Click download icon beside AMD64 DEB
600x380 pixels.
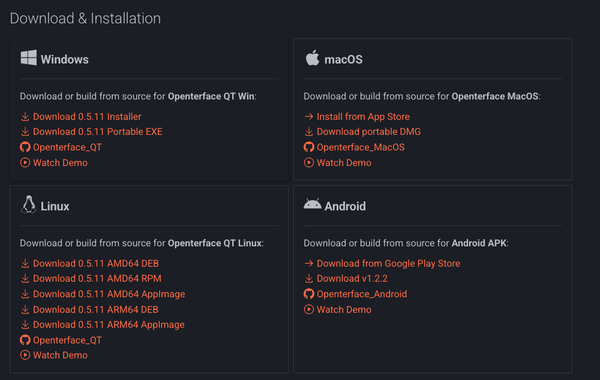tap(25, 263)
